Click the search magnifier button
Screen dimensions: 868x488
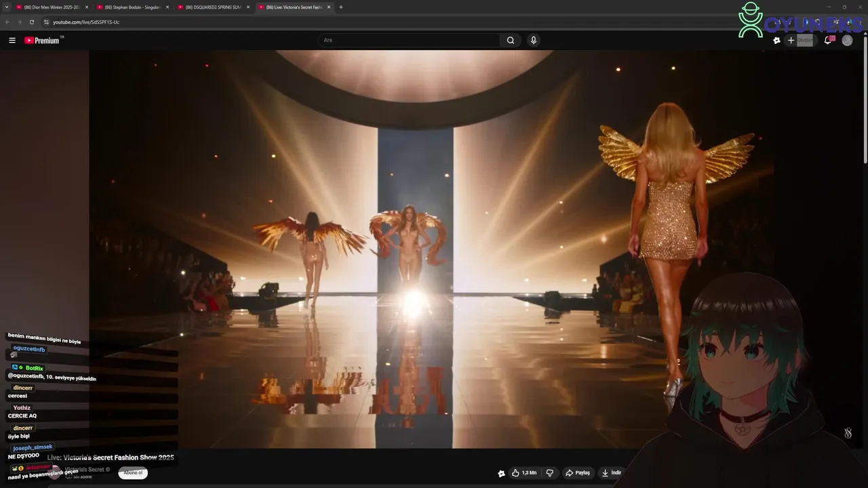pos(511,41)
